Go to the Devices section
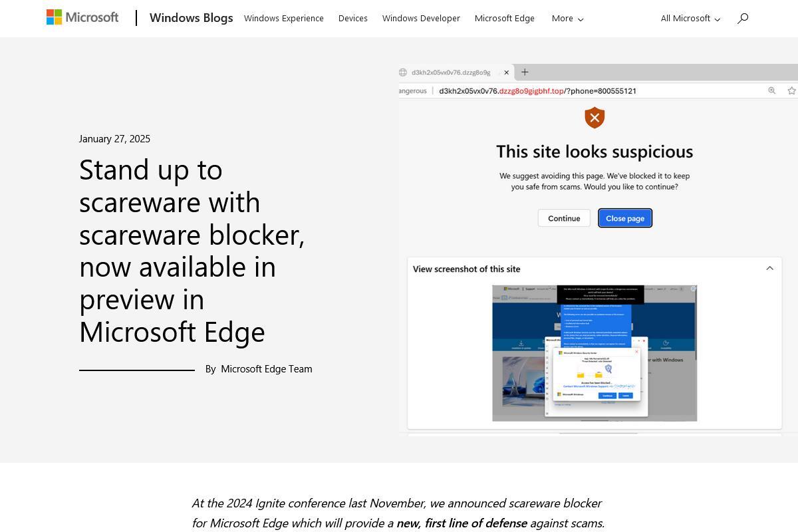The width and height of the screenshot is (798, 532). [353, 19]
